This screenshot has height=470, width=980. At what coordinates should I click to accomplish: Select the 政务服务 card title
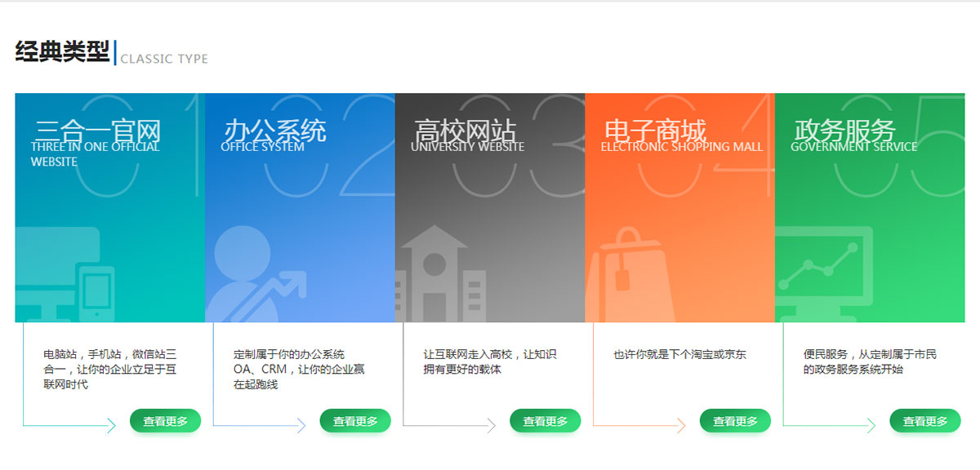pos(845,131)
